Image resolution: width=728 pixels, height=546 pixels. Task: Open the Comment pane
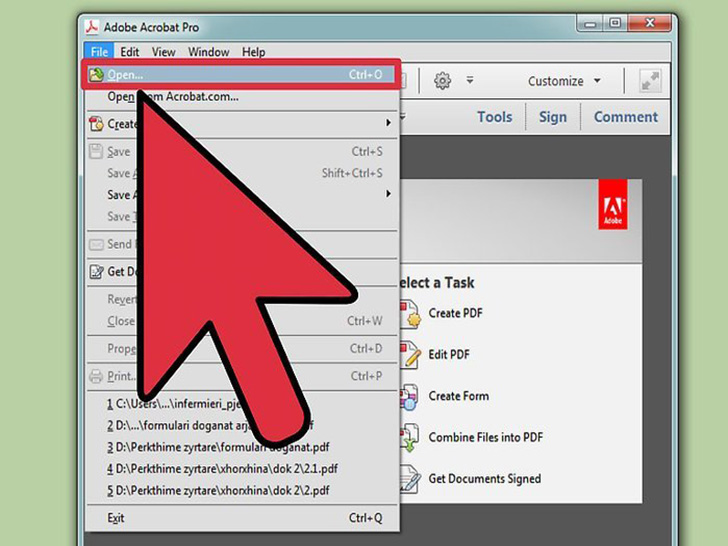click(x=625, y=117)
